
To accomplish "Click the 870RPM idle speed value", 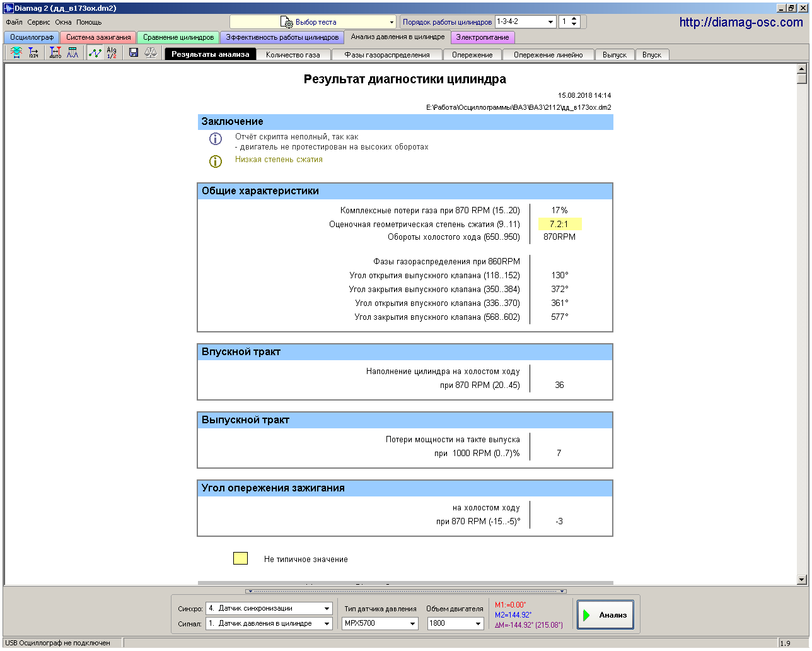I will (x=559, y=237).
